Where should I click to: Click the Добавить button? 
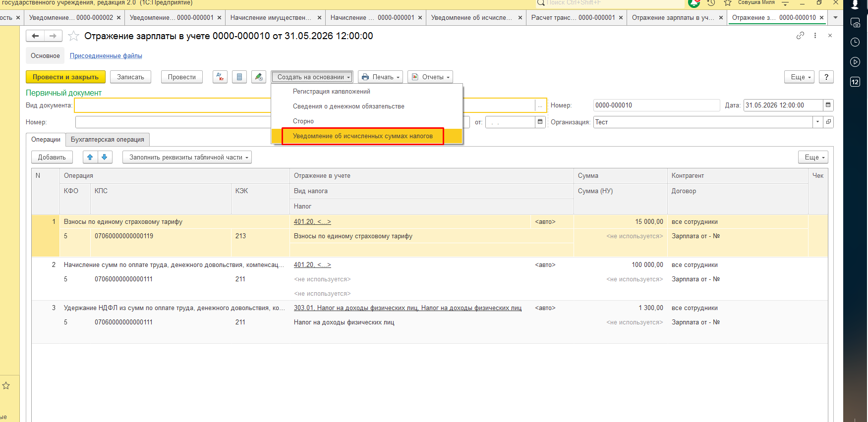(x=52, y=157)
